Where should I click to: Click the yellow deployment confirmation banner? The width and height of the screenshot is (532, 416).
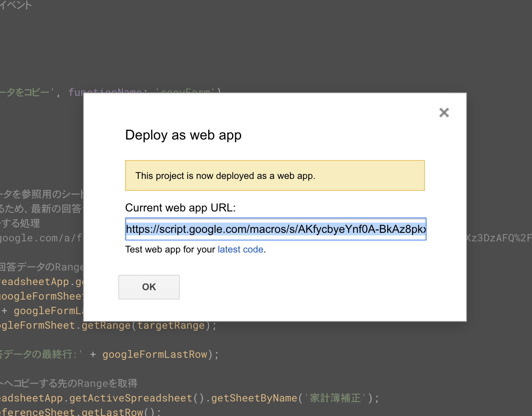(275, 175)
